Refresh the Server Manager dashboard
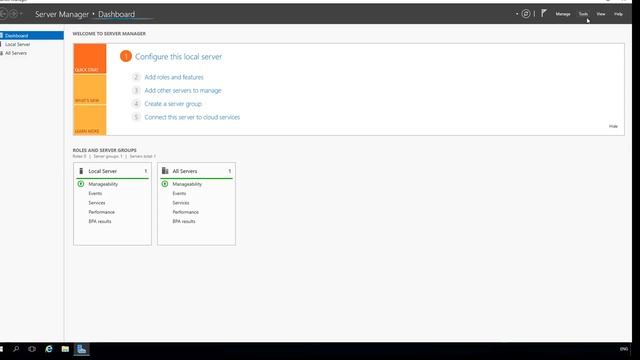The height and width of the screenshot is (360, 640). point(526,14)
